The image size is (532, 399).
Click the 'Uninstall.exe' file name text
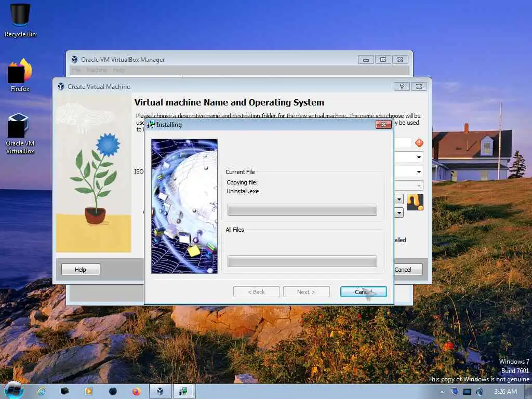243,191
